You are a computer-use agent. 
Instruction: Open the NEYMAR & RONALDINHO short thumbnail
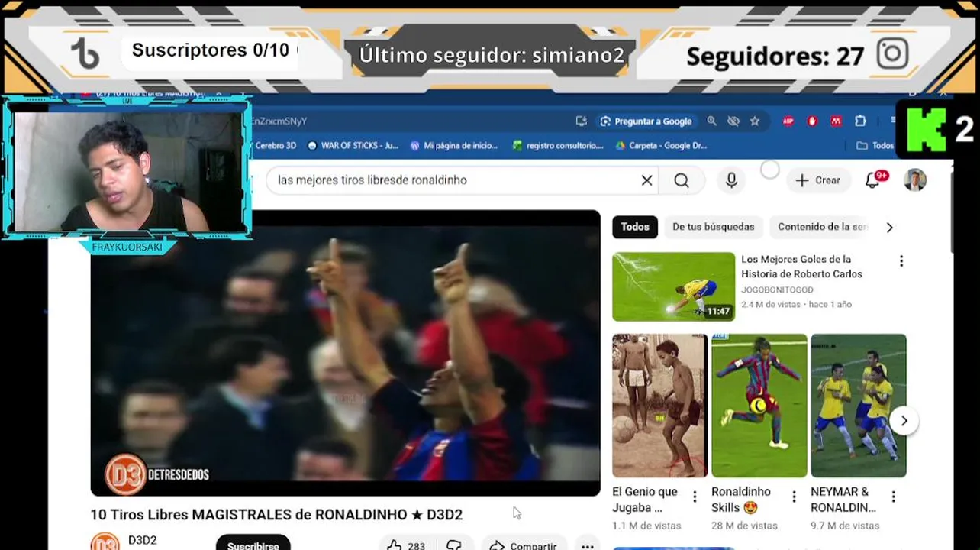pyautogui.click(x=858, y=406)
